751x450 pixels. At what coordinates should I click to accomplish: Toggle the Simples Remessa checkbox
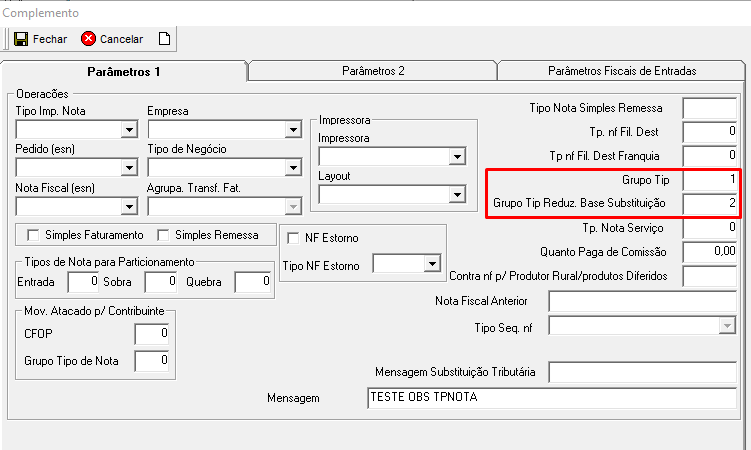[163, 235]
